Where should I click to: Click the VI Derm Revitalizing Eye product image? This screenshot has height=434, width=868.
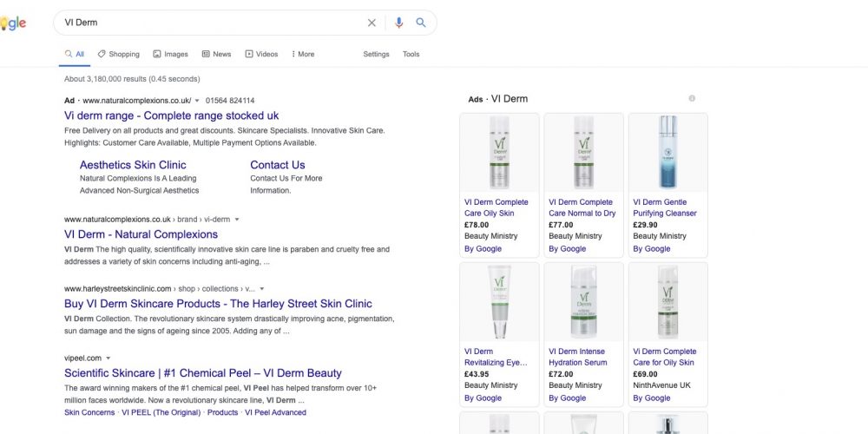[499, 302]
